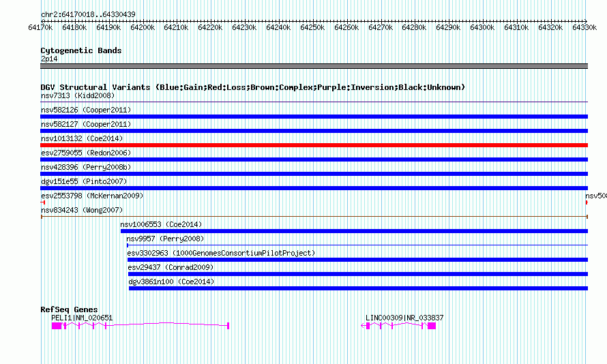The width and height of the screenshot is (607, 364).
Task: Open the nsv582127 (Cooper2011) variant label
Action: point(86,124)
